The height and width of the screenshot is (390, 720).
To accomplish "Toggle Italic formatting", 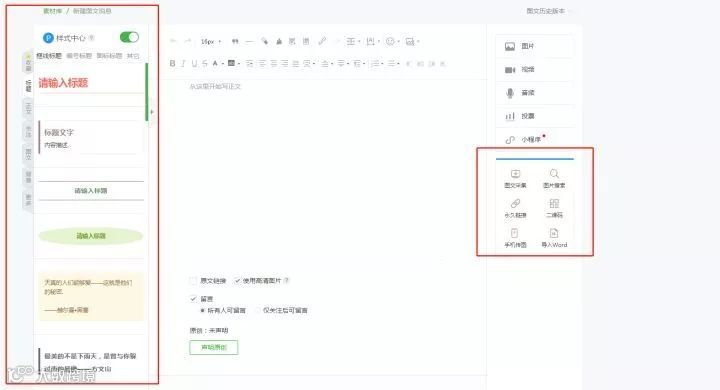I will [183, 63].
